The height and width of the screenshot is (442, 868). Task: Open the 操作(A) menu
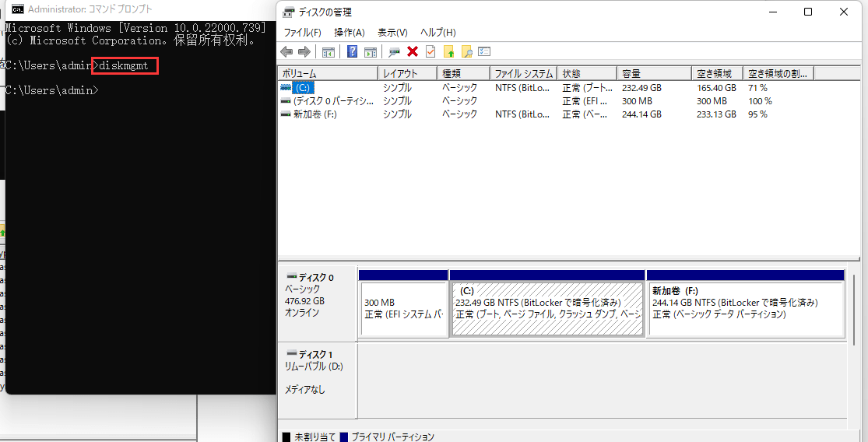(x=349, y=33)
